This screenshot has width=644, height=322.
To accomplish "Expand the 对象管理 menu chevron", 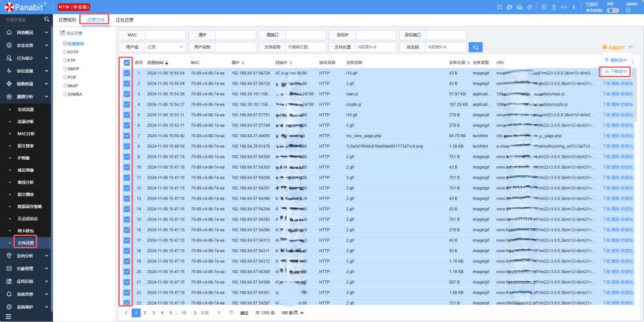I will tap(47, 268).
